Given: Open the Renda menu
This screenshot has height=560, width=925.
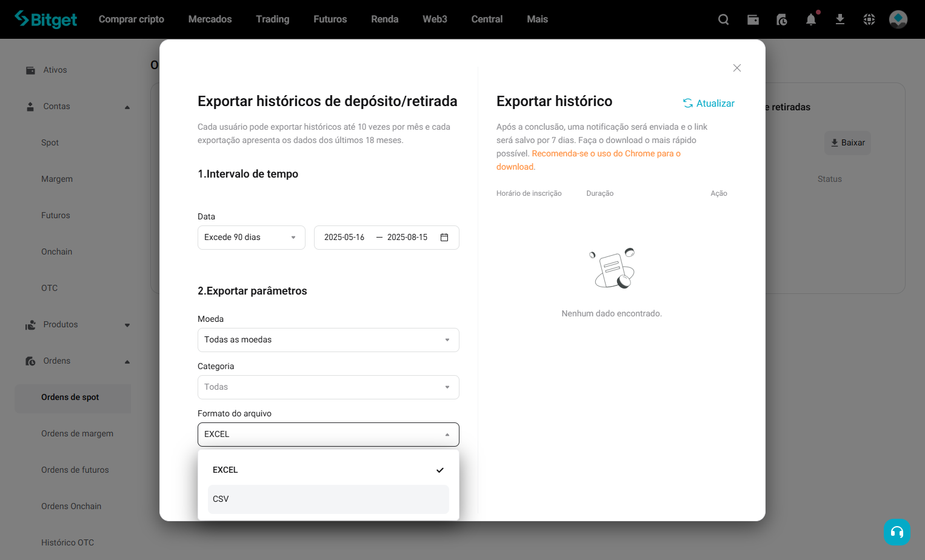Looking at the screenshot, I should point(385,19).
